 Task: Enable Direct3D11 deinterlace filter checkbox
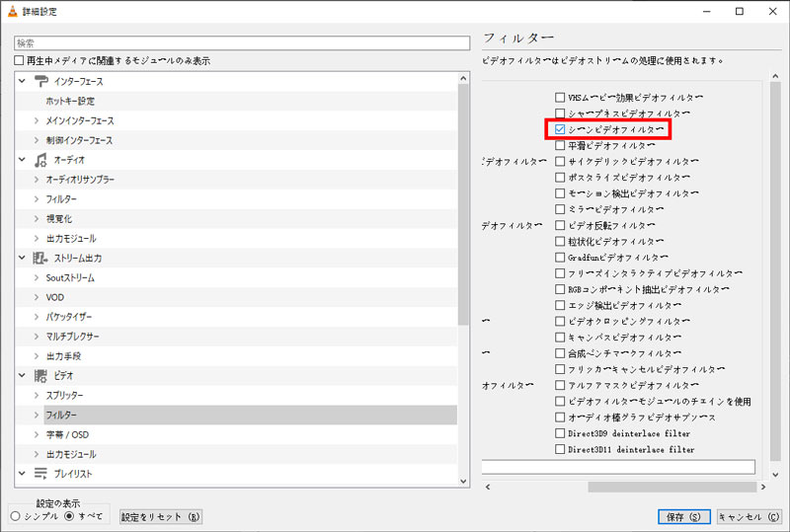tap(560, 449)
